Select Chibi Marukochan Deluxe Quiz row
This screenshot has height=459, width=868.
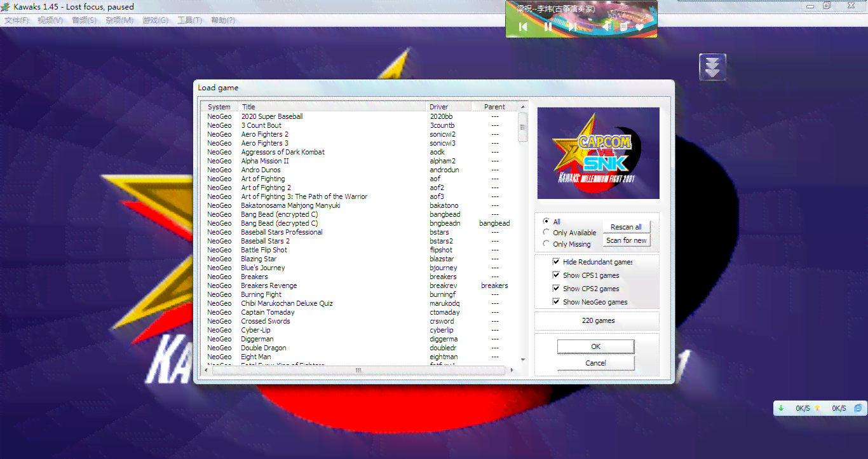[360, 303]
